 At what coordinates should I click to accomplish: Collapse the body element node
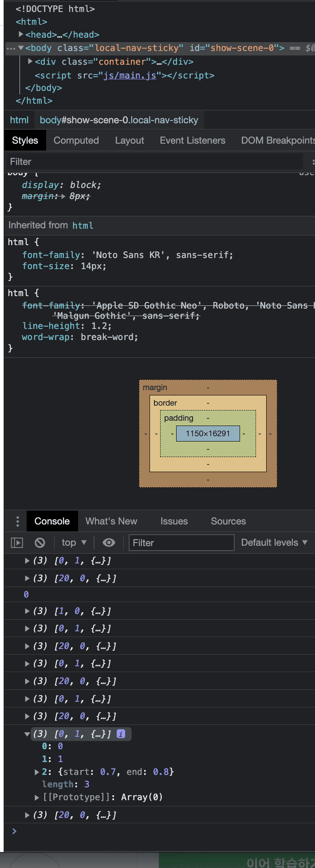click(x=21, y=48)
